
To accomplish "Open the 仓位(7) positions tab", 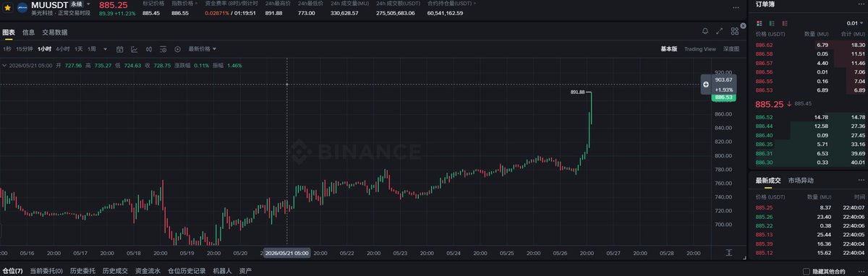I will click(x=12, y=270).
